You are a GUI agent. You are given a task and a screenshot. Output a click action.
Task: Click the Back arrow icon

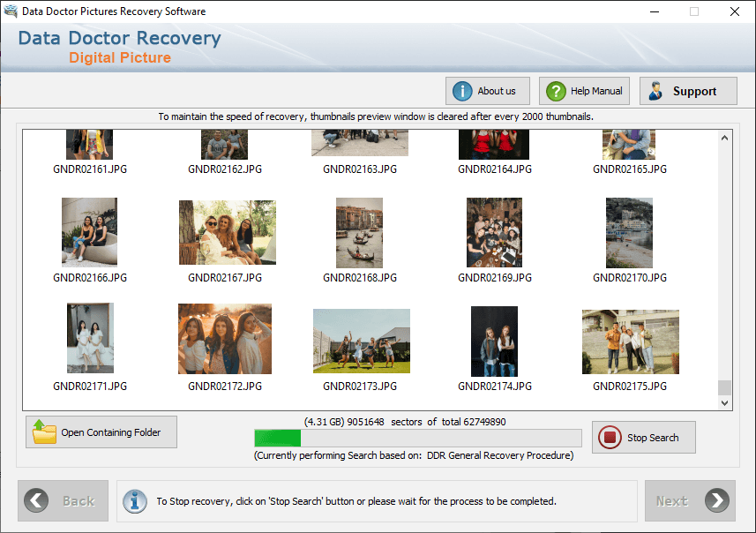coord(36,500)
